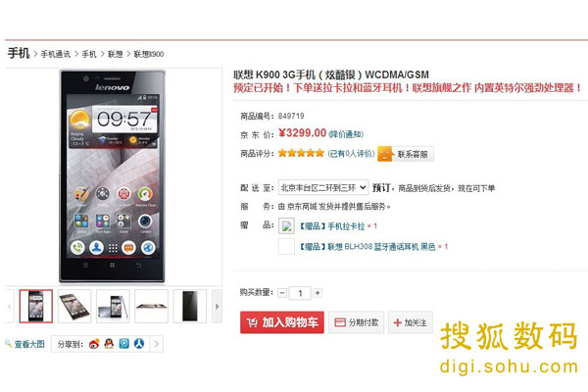Contact customer service 联系客服

click(406, 154)
